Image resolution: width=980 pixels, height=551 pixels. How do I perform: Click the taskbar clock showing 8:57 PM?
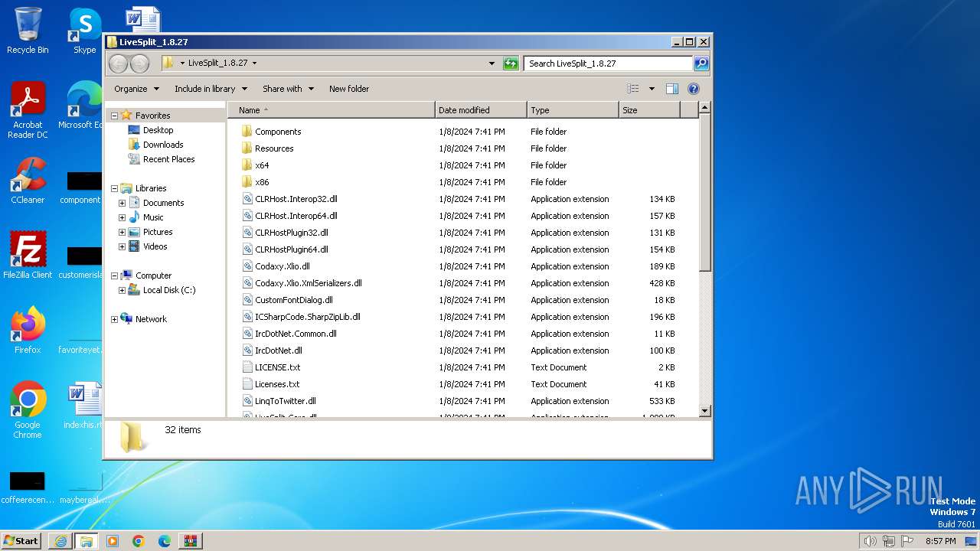(x=940, y=541)
